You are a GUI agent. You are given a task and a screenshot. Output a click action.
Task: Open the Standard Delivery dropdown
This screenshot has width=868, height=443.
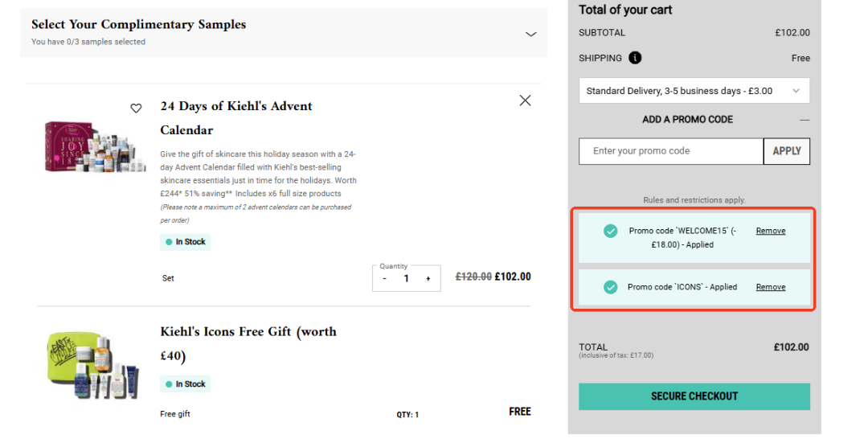[694, 91]
